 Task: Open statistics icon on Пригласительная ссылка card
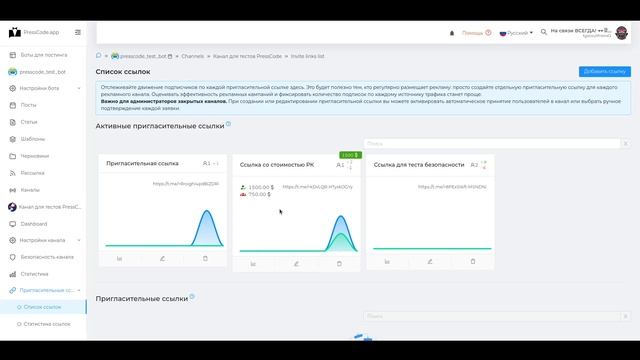pos(120,258)
